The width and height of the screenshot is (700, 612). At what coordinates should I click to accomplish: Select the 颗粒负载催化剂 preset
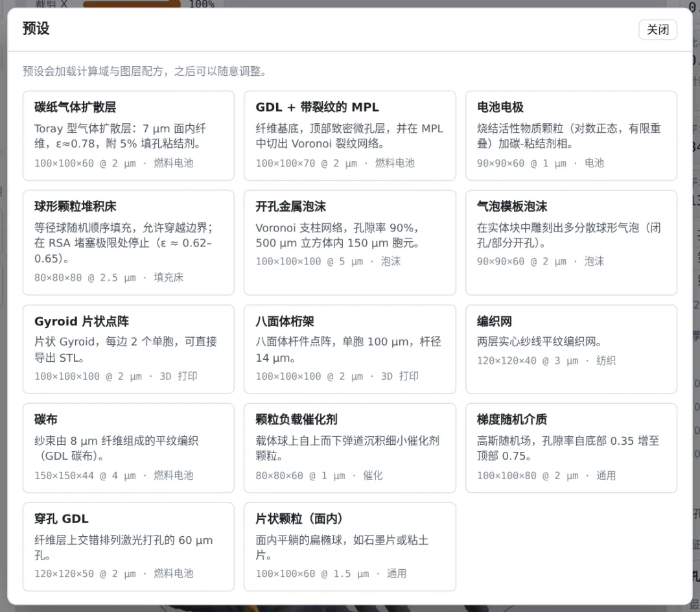[349, 448]
